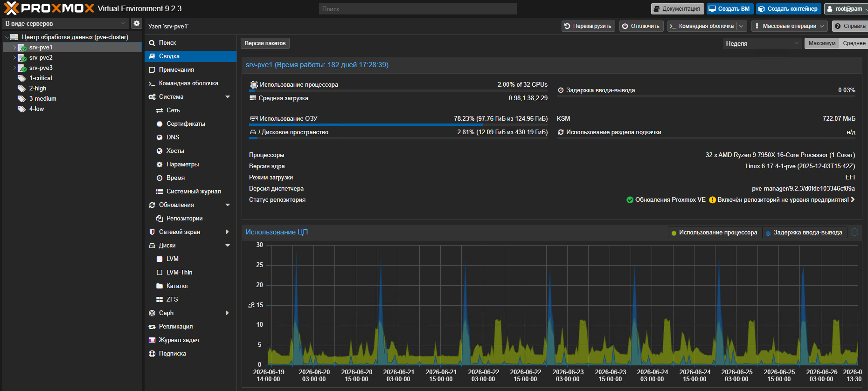Select srv-pve3 node in server tree

[41, 68]
